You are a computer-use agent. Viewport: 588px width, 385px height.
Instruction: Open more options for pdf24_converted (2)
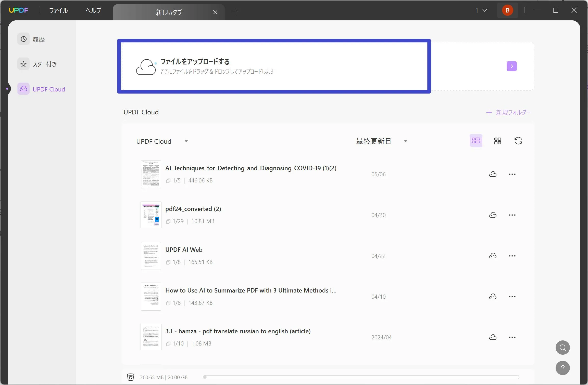pos(512,215)
